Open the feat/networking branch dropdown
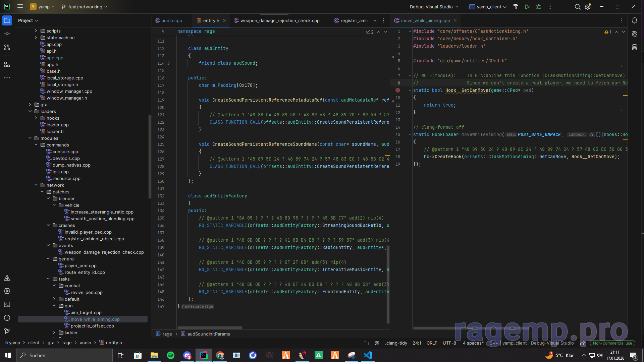 point(85,7)
